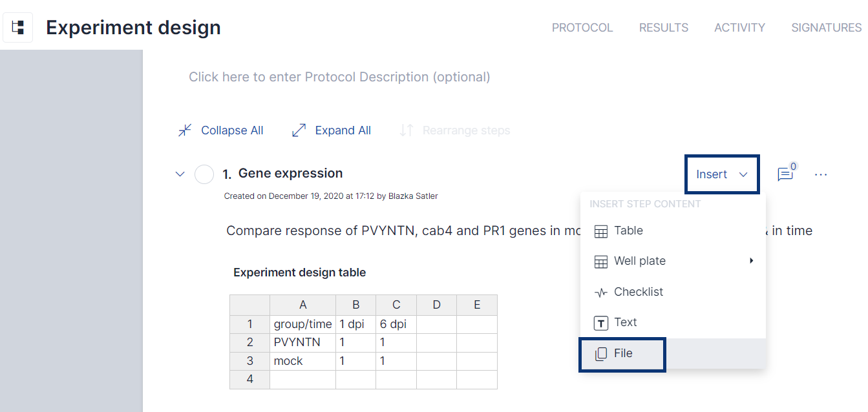Click the Protocol Description placeholder field
Viewport: 868px width, 412px height.
(339, 76)
